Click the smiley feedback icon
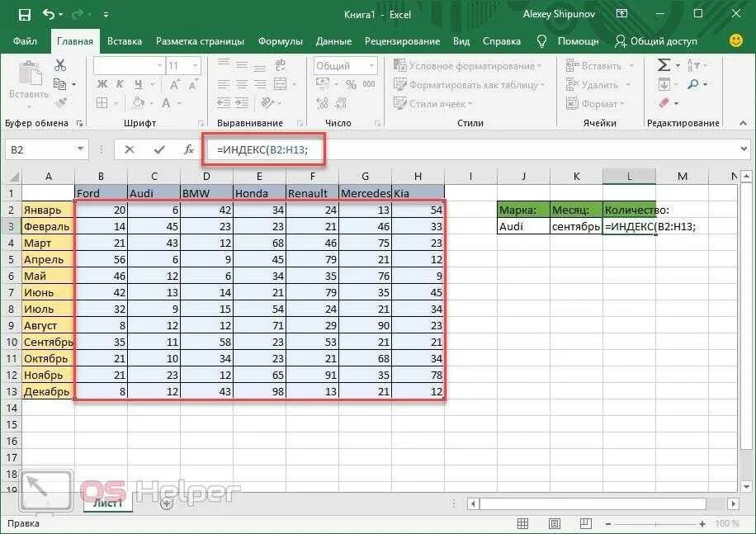The image size is (756, 534). 735,41
